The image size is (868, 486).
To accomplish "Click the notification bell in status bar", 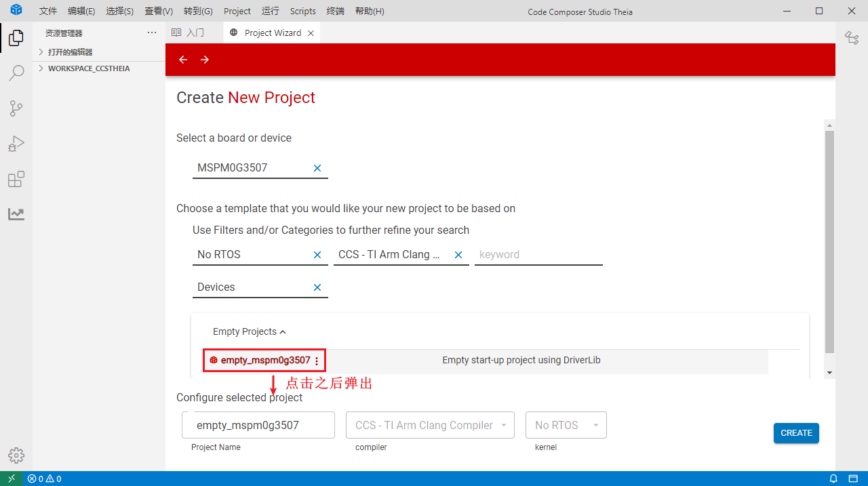I will coord(833,479).
